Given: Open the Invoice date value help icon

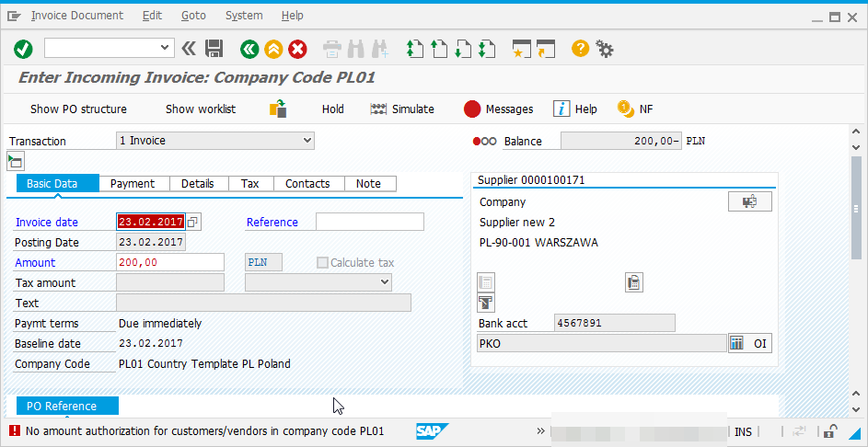Looking at the screenshot, I should click(x=192, y=222).
